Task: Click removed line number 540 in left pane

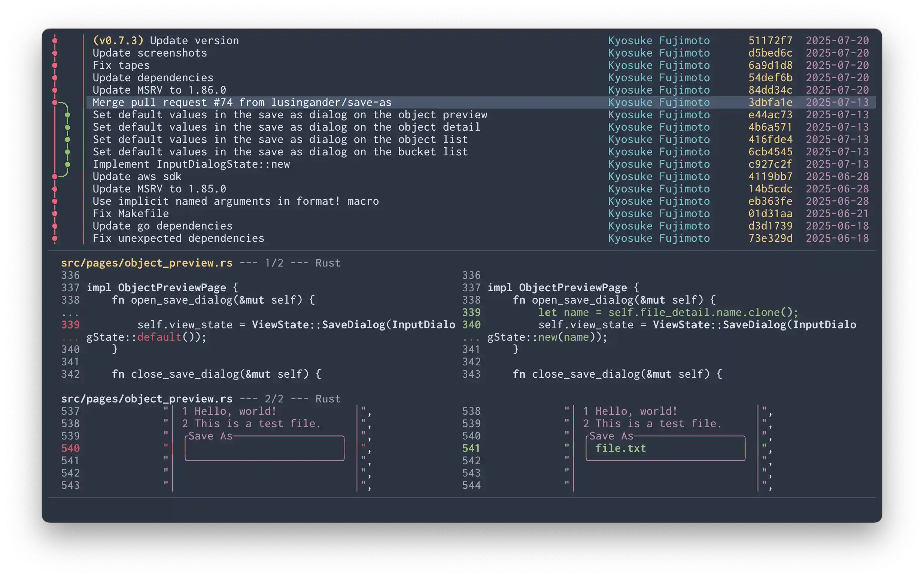Action: click(70, 448)
